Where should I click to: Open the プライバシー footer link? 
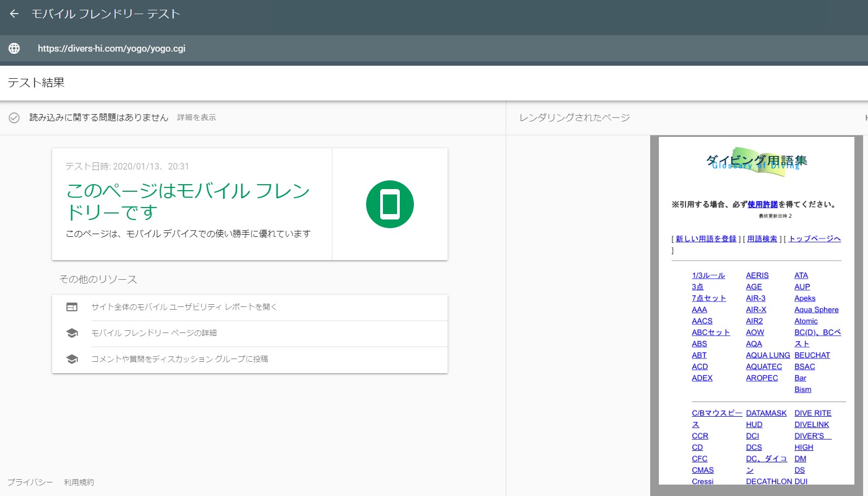click(x=30, y=482)
